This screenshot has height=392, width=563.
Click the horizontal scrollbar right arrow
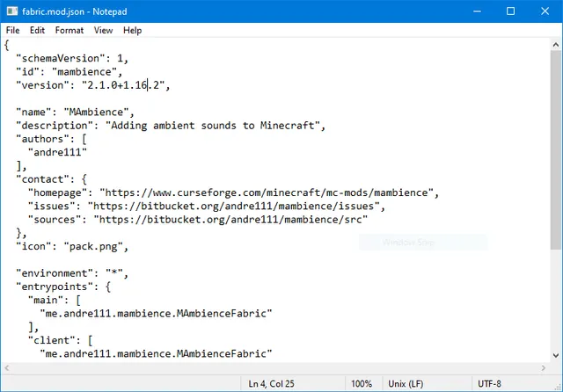coord(544,368)
